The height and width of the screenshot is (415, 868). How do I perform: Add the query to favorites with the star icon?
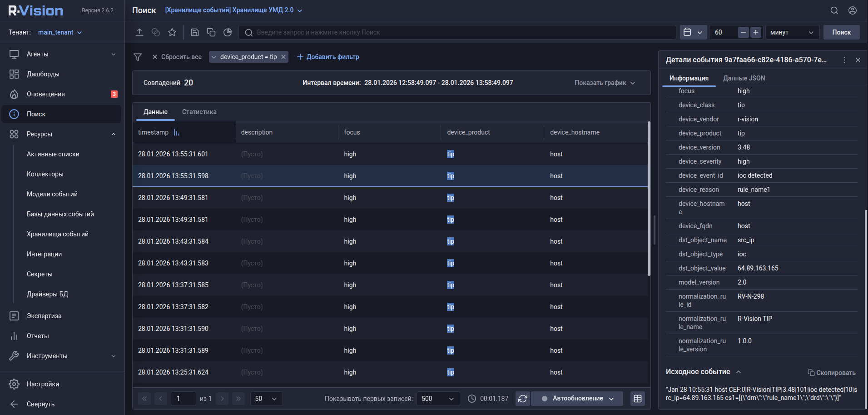(x=172, y=32)
